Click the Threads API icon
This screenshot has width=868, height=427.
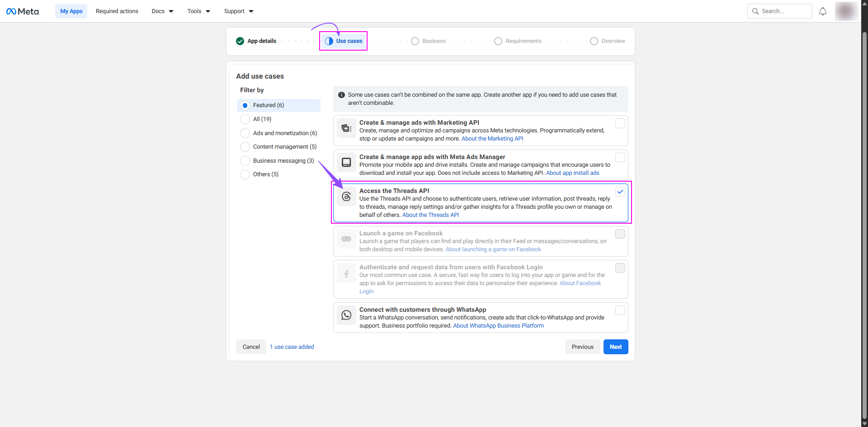pyautogui.click(x=346, y=197)
